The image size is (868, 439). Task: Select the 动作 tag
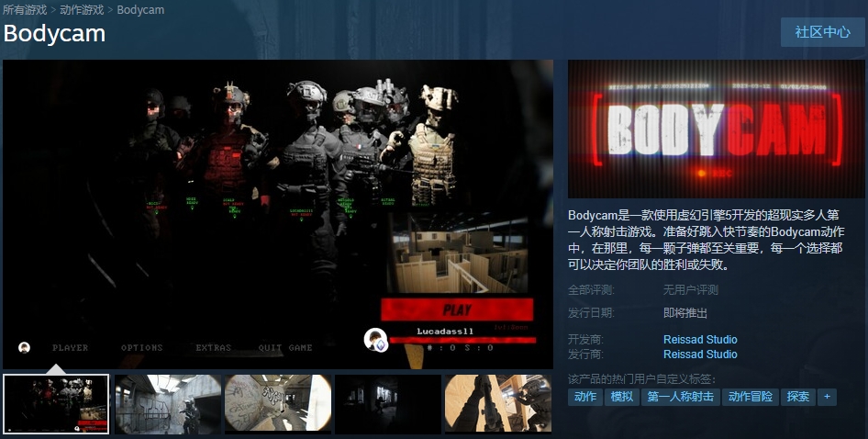(x=585, y=397)
